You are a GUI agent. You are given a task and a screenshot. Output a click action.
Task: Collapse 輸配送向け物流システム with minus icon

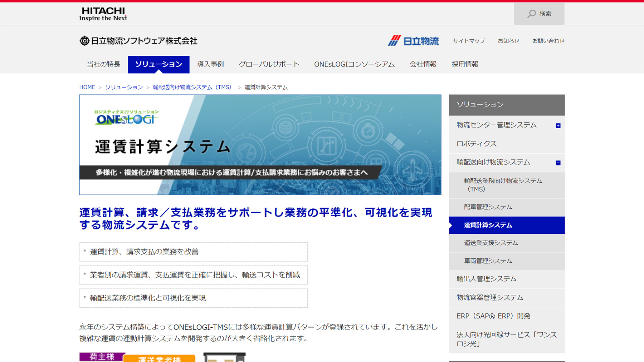click(x=558, y=163)
